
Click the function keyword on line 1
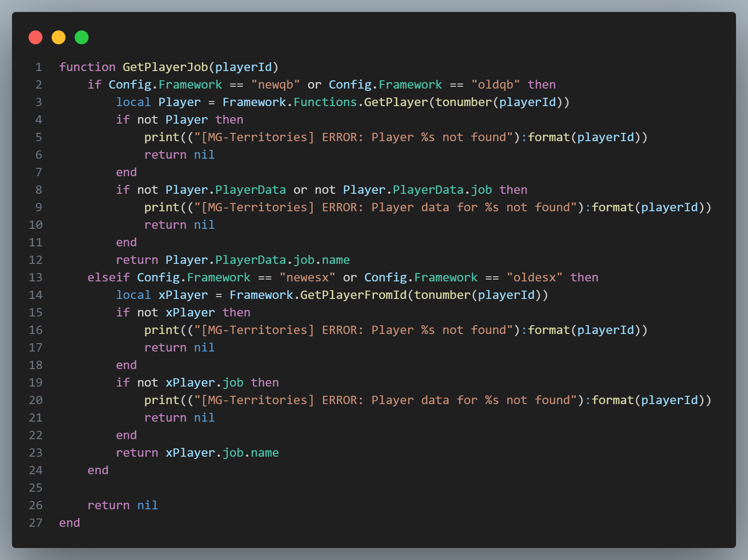(87, 67)
